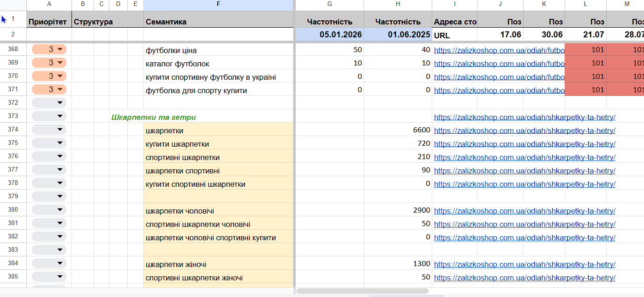
Task: Select cell containing 'купити шкарпетки'
Action: [x=177, y=144]
